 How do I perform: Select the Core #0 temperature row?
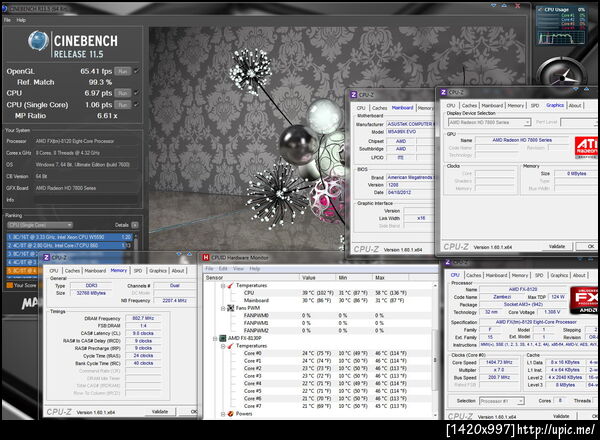[x=318, y=353]
